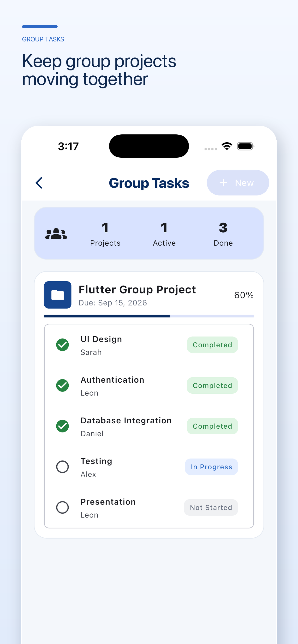Viewport: 298px width, 644px height.
Task: Tap the Authentication task name
Action: (112, 380)
